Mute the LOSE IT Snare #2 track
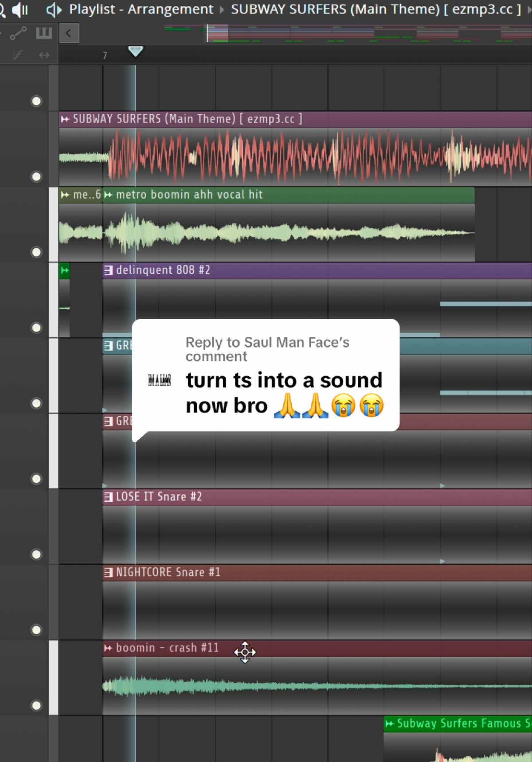 point(36,554)
